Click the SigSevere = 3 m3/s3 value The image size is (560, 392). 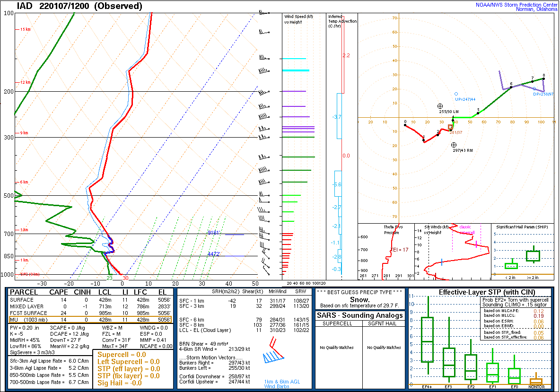(x=33, y=353)
